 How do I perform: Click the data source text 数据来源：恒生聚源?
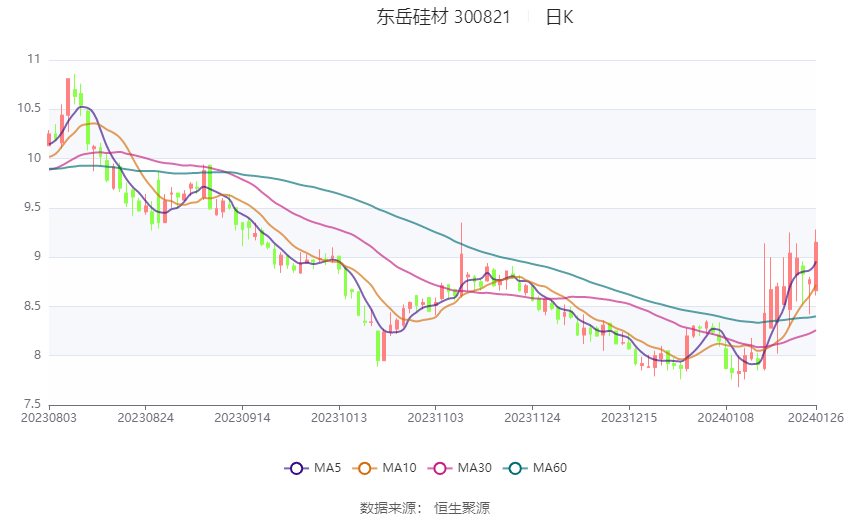click(x=425, y=508)
